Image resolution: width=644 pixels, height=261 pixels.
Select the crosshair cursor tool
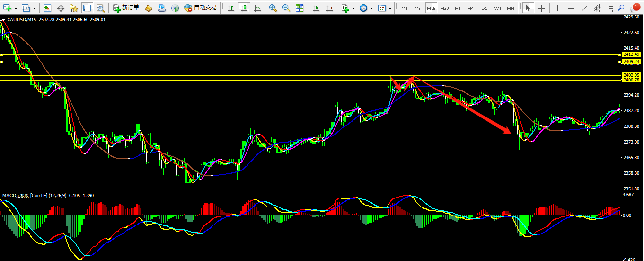click(541, 8)
